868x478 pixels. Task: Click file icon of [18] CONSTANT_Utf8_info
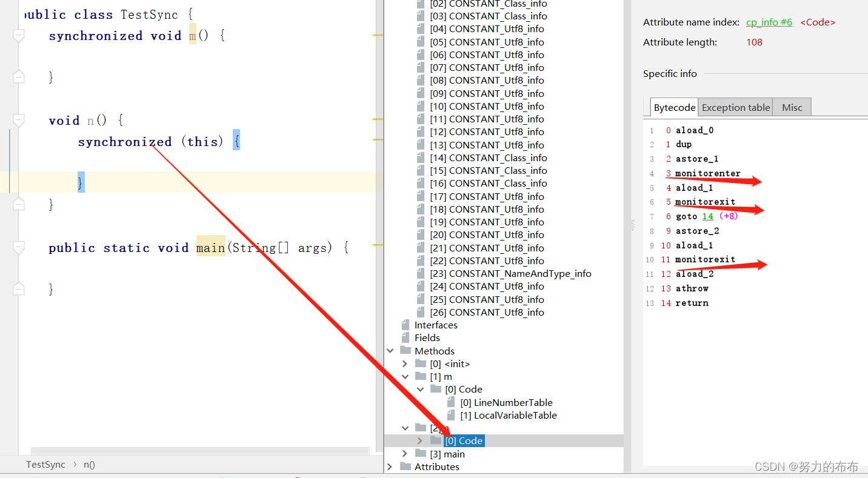[x=421, y=209]
